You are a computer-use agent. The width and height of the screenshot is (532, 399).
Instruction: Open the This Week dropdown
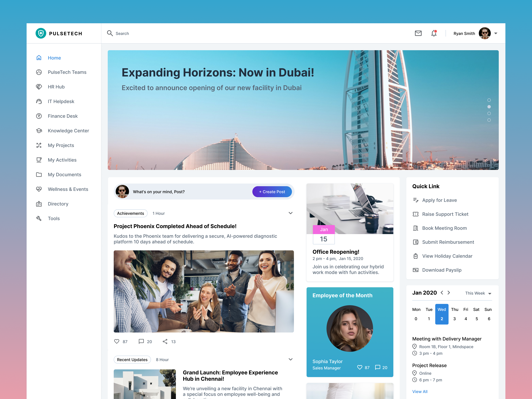[478, 293]
